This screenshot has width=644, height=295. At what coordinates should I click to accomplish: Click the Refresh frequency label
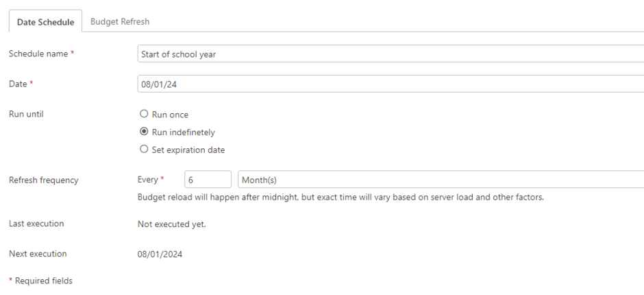tap(44, 180)
